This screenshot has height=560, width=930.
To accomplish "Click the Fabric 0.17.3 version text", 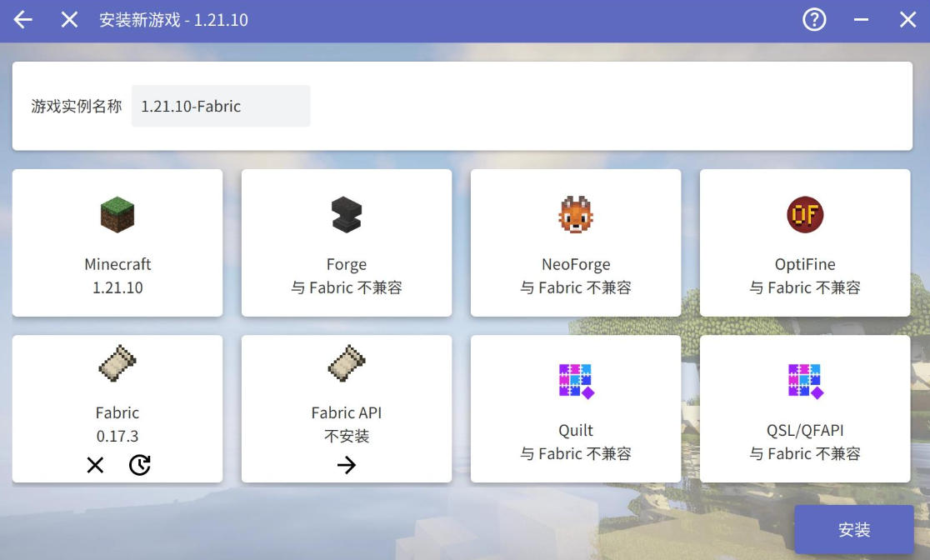I will pyautogui.click(x=117, y=436).
